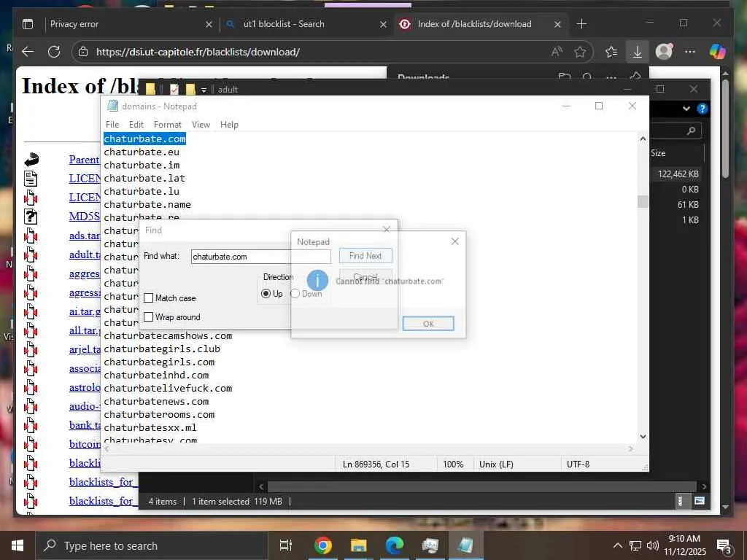Click the 122,462 KB size entry
The width and height of the screenshot is (747, 560).
pyautogui.click(x=678, y=174)
